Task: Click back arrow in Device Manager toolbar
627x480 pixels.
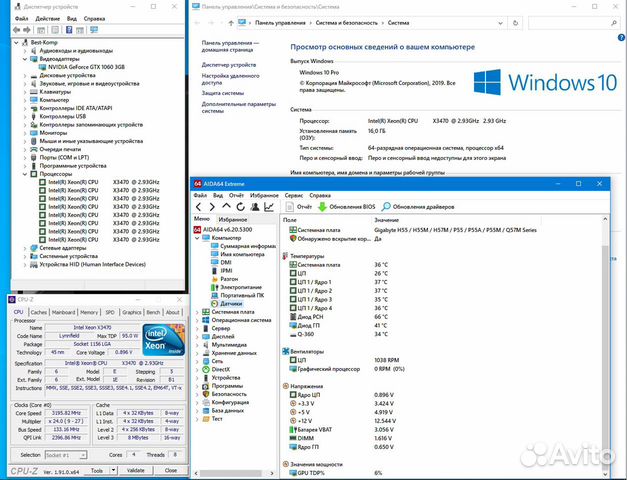Action: click(16, 30)
